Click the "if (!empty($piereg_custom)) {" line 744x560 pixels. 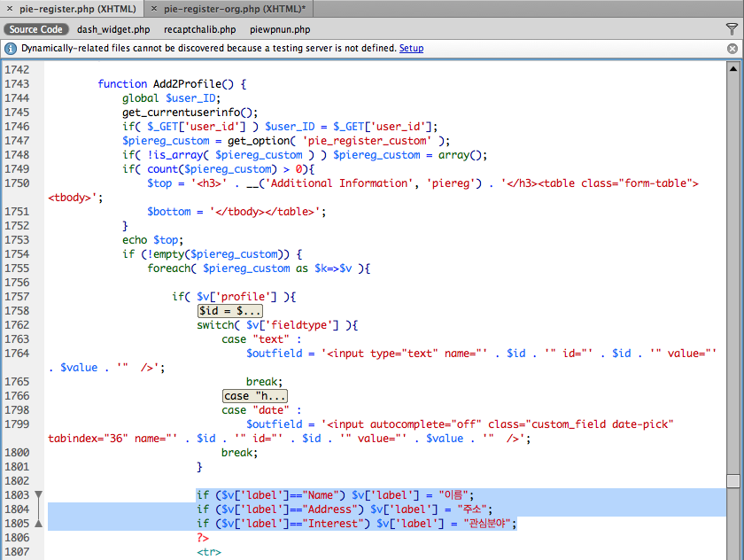212,254
